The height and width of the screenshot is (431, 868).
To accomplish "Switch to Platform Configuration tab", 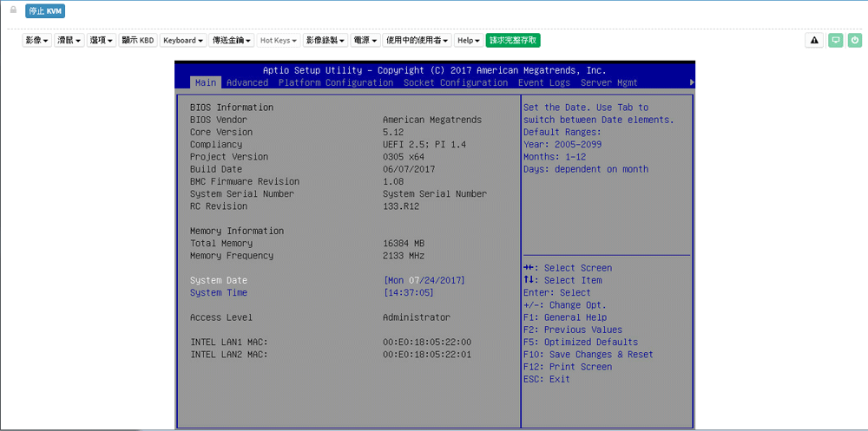I will point(336,83).
